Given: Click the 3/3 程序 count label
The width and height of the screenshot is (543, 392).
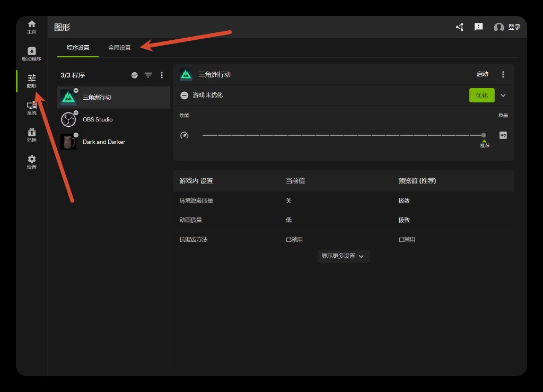Looking at the screenshot, I should (x=73, y=75).
